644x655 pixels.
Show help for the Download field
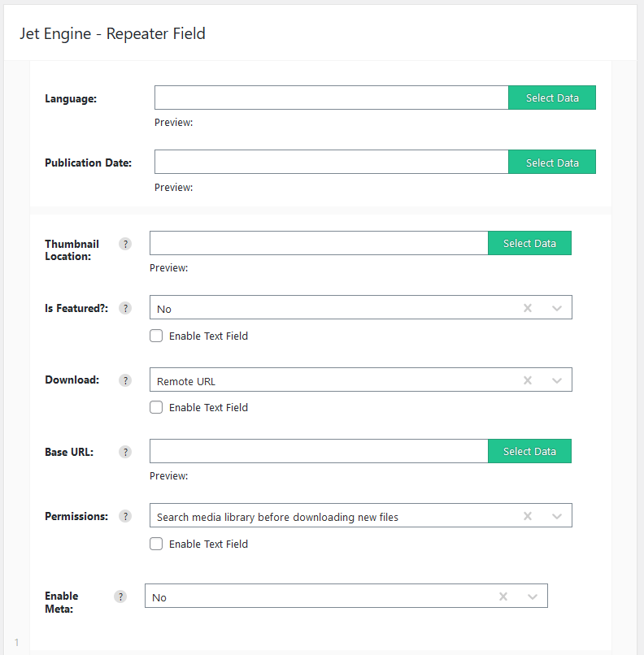pyautogui.click(x=125, y=380)
